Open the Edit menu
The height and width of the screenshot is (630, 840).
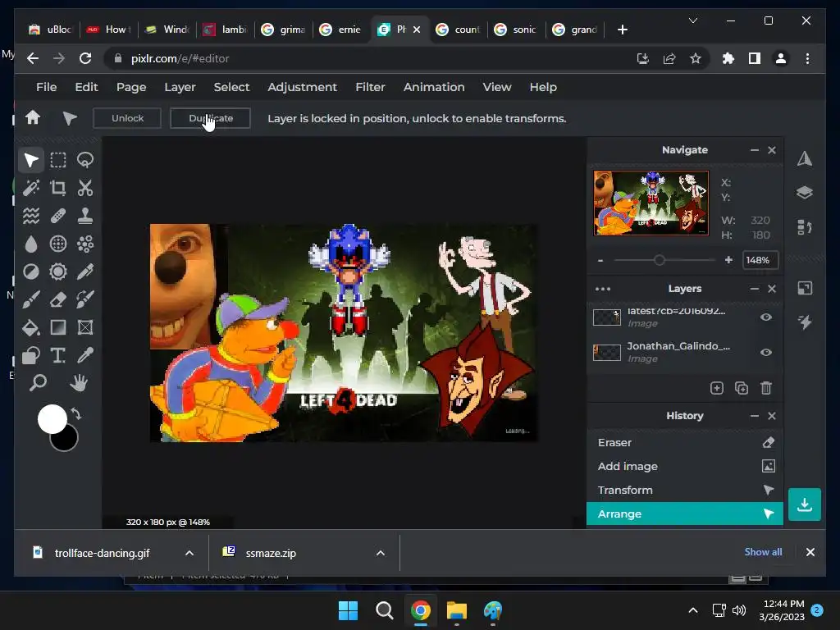[x=86, y=87]
